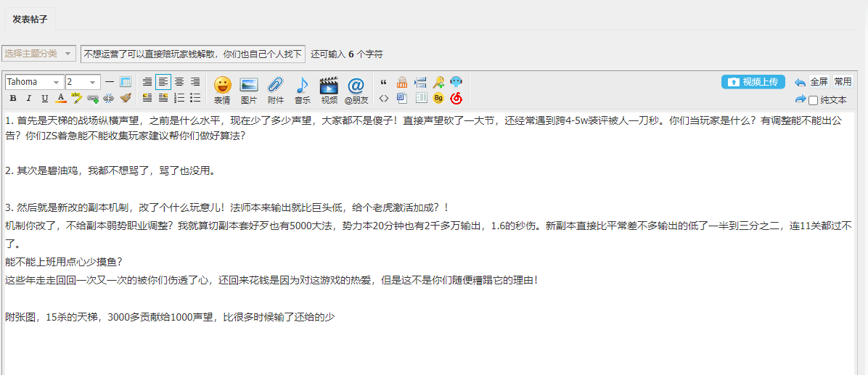Click the 常用 button
Viewport: 868px width, 375px height.
click(x=843, y=82)
